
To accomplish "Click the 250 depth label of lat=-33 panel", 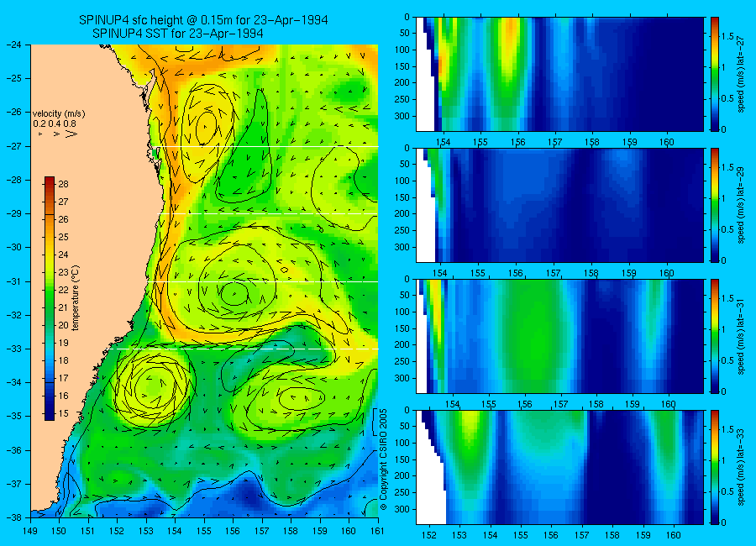I will 402,492.
